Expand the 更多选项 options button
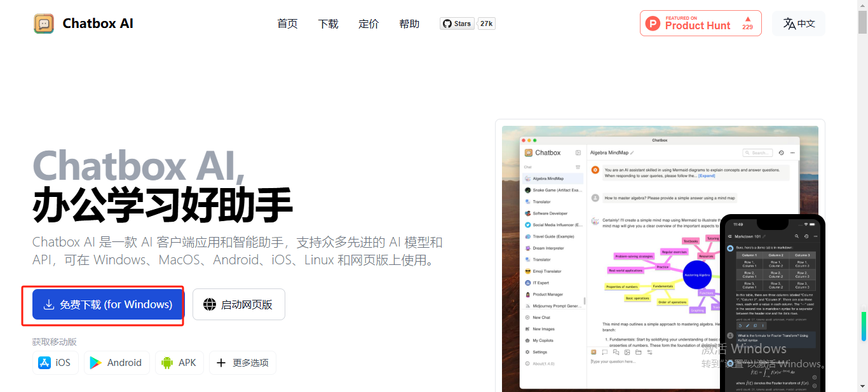Viewport: 868px width, 392px height. (x=243, y=363)
